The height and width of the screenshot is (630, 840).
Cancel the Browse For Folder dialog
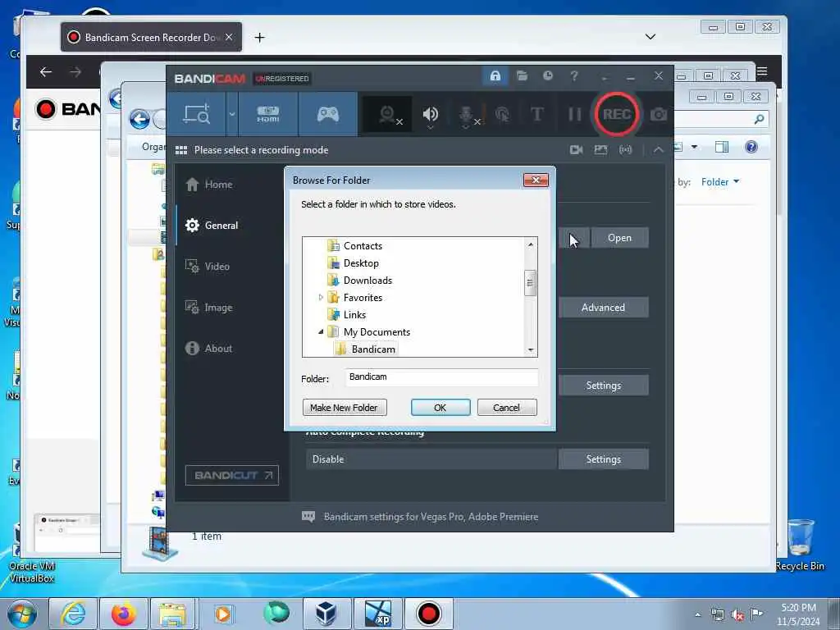click(x=506, y=408)
